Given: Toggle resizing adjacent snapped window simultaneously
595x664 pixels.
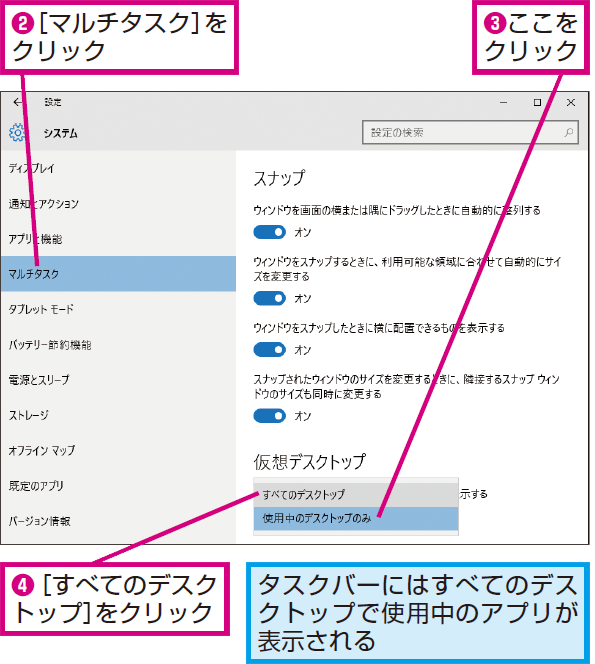Looking at the screenshot, I should [x=269, y=416].
